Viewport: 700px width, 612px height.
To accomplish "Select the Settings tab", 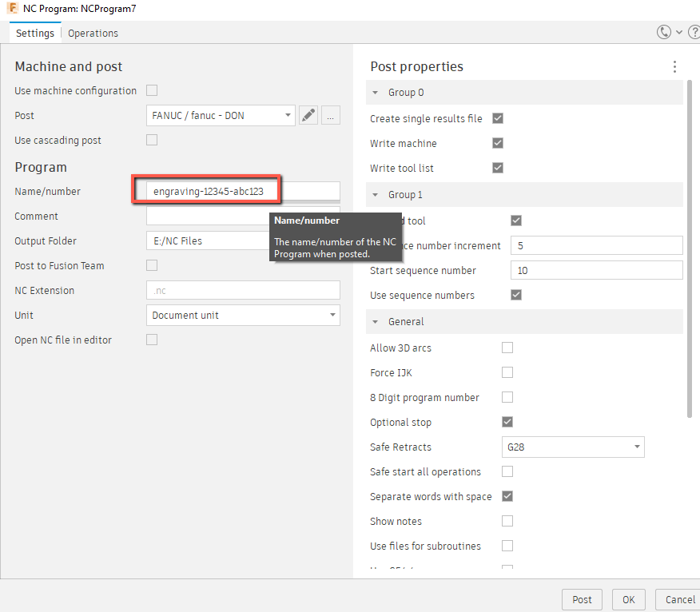I will [34, 34].
